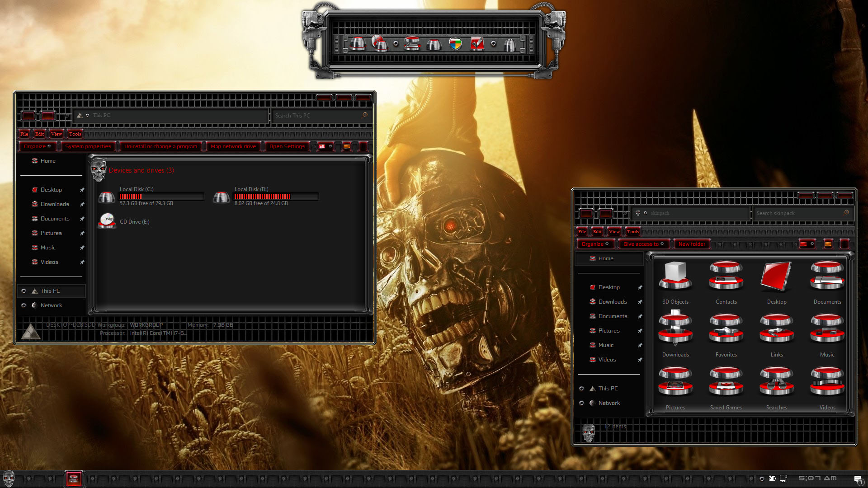868x488 pixels.
Task: Click magnifier icon in Search This PC
Action: click(365, 115)
